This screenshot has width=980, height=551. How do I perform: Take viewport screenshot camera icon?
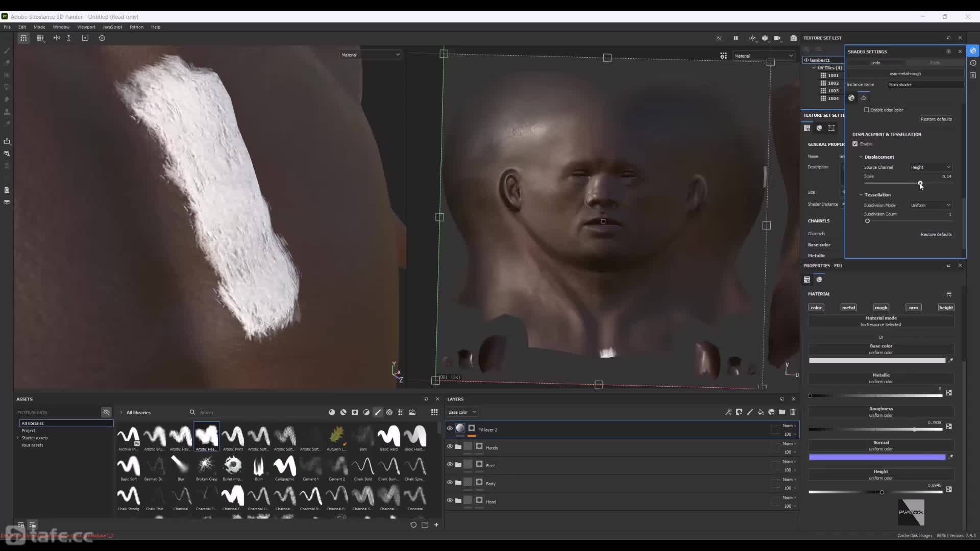pos(793,38)
